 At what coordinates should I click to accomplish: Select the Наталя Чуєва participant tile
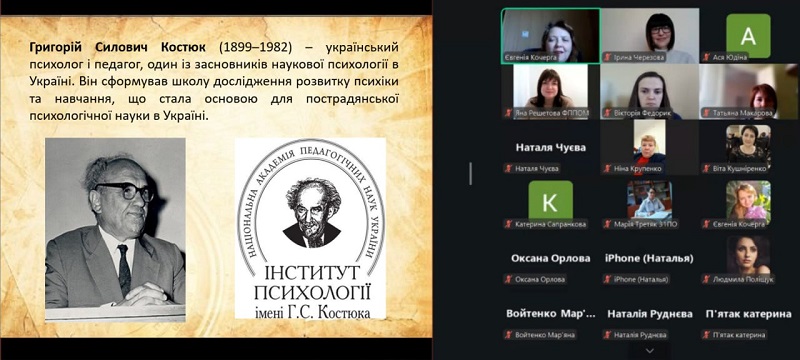tap(550, 147)
